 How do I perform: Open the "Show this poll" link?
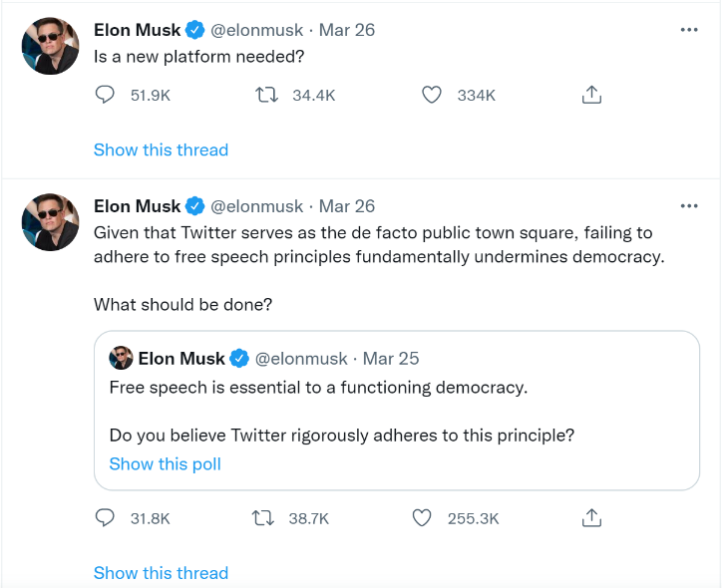165,463
